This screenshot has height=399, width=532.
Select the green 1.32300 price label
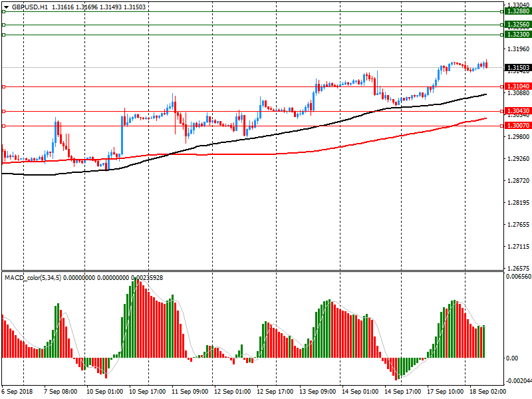[518, 35]
